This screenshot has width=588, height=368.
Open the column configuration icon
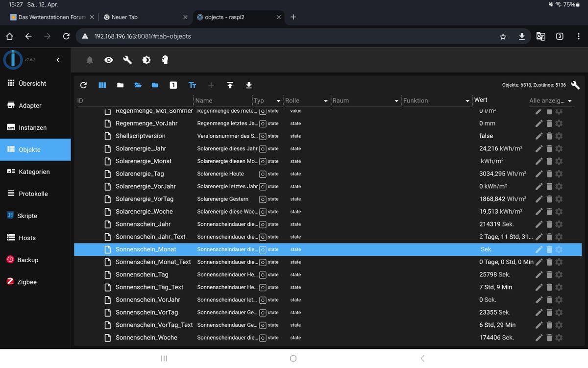point(102,85)
